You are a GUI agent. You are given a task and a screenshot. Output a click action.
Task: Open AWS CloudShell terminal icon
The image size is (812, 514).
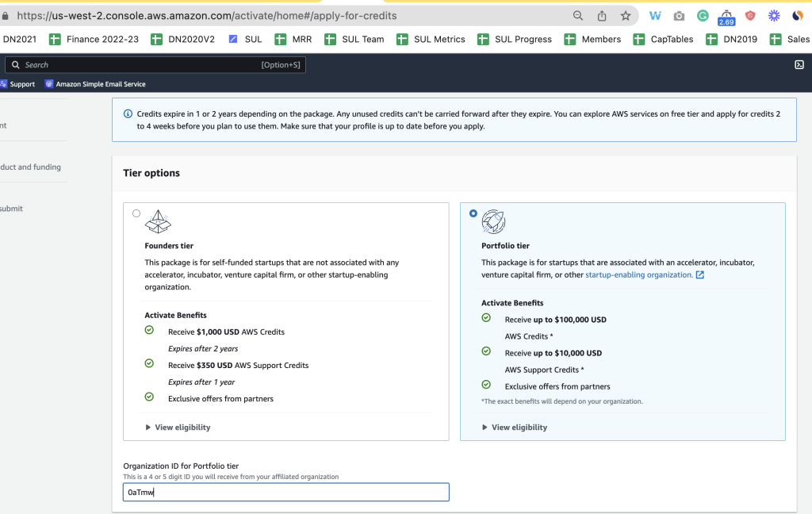click(799, 65)
